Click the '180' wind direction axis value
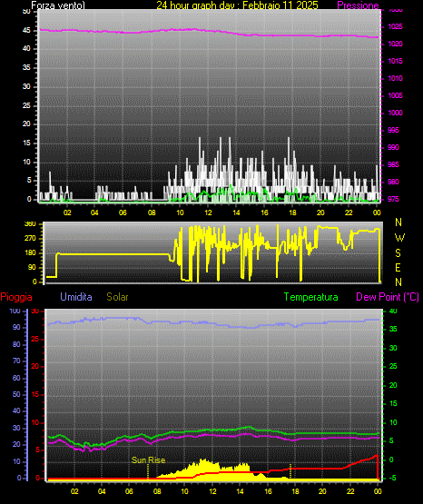Screen dimensions: 423x504 [x=30, y=253]
